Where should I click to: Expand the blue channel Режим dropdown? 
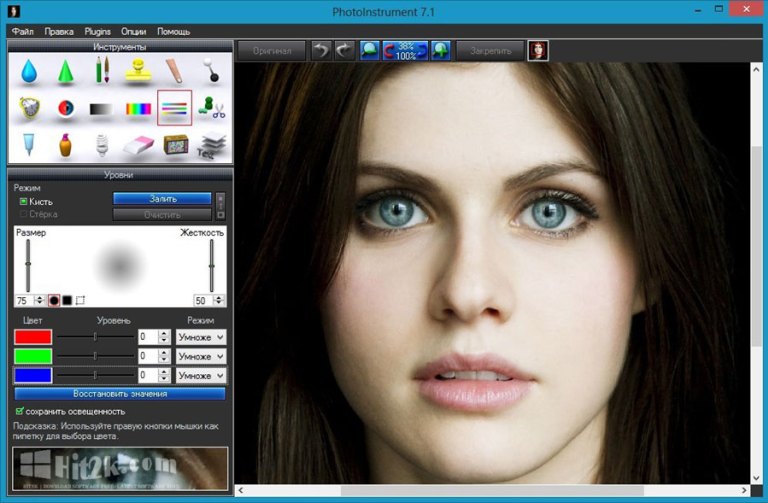point(201,375)
